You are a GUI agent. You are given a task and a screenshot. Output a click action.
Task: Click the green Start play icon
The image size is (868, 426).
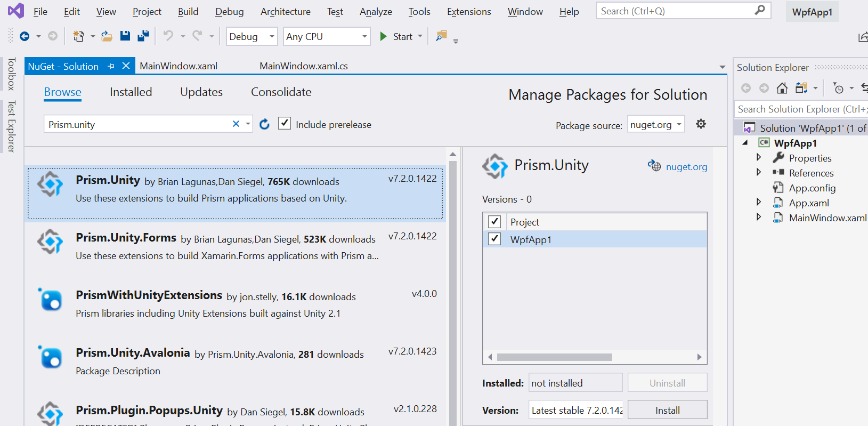[383, 36]
